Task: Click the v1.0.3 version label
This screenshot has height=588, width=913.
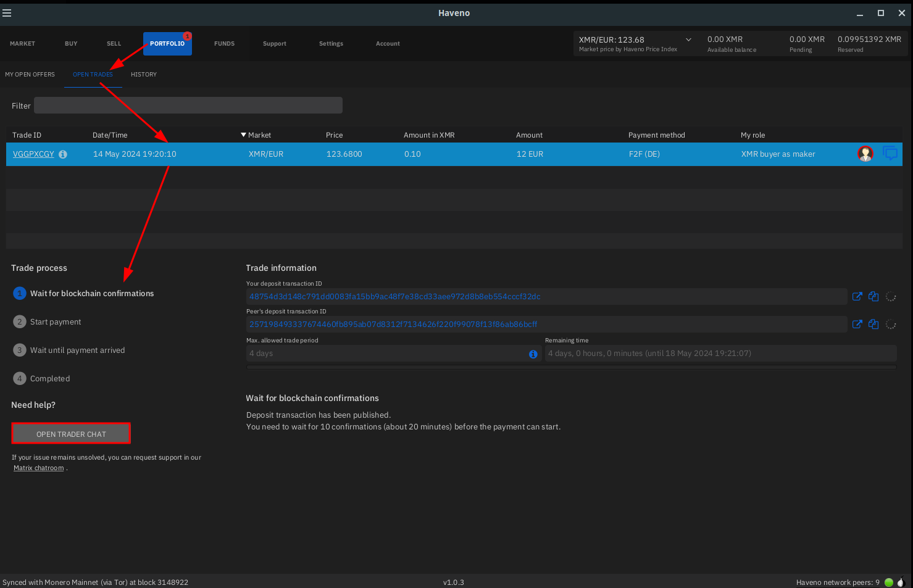Action: 453,582
